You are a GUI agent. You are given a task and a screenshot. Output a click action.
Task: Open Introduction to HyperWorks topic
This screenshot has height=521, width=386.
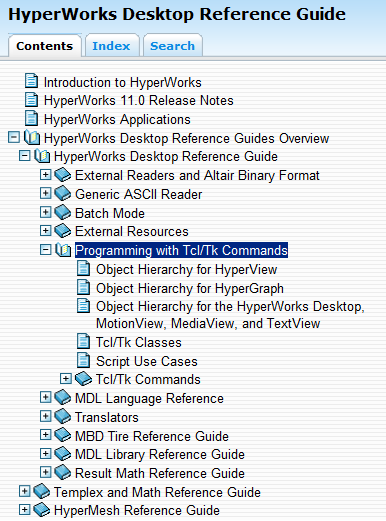(123, 82)
